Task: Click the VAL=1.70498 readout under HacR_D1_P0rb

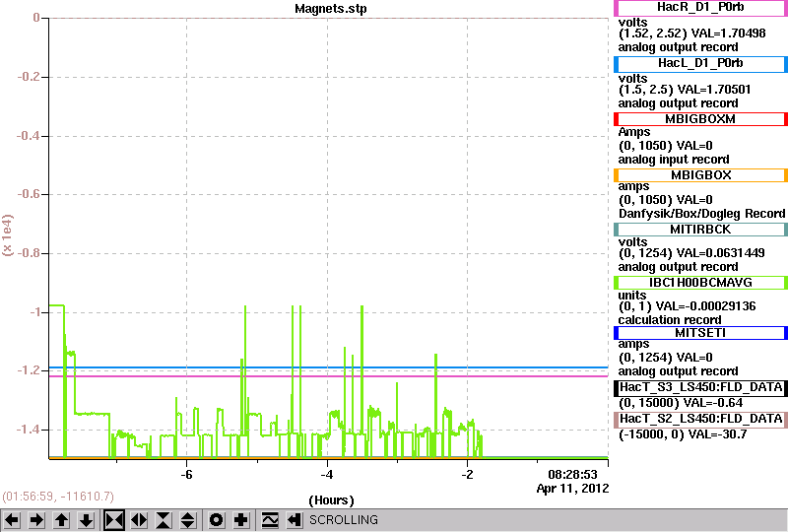Action: point(728,33)
